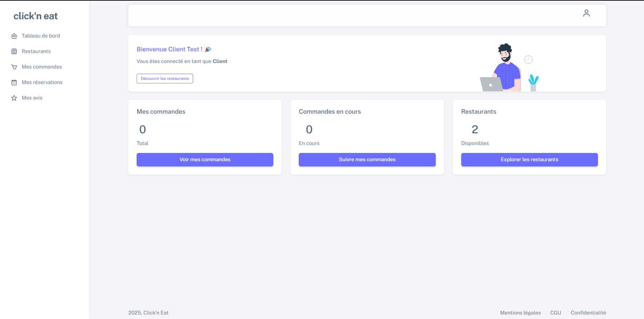Screen dimensions: 644x319
Task: Click the Voir mes commandes button
Action: tap(205, 159)
